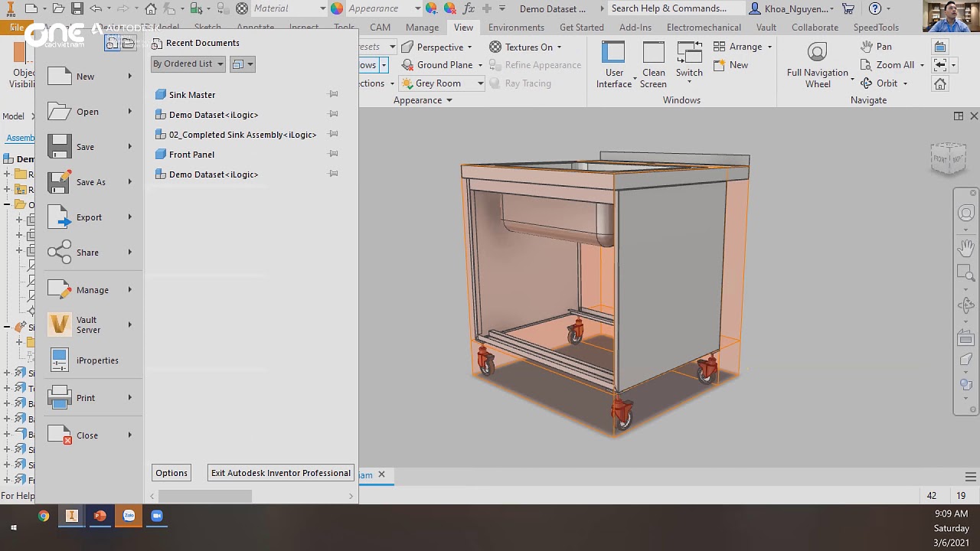Image resolution: width=980 pixels, height=551 pixels.
Task: Select the Pan hand on the navigation bar
Action: [x=966, y=247]
